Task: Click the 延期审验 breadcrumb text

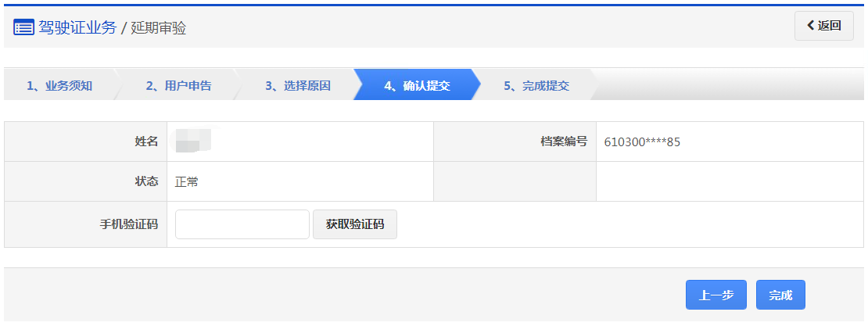Action: [x=158, y=28]
